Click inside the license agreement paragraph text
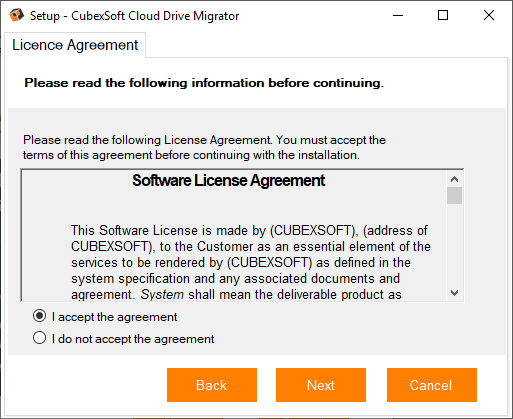 [251, 262]
